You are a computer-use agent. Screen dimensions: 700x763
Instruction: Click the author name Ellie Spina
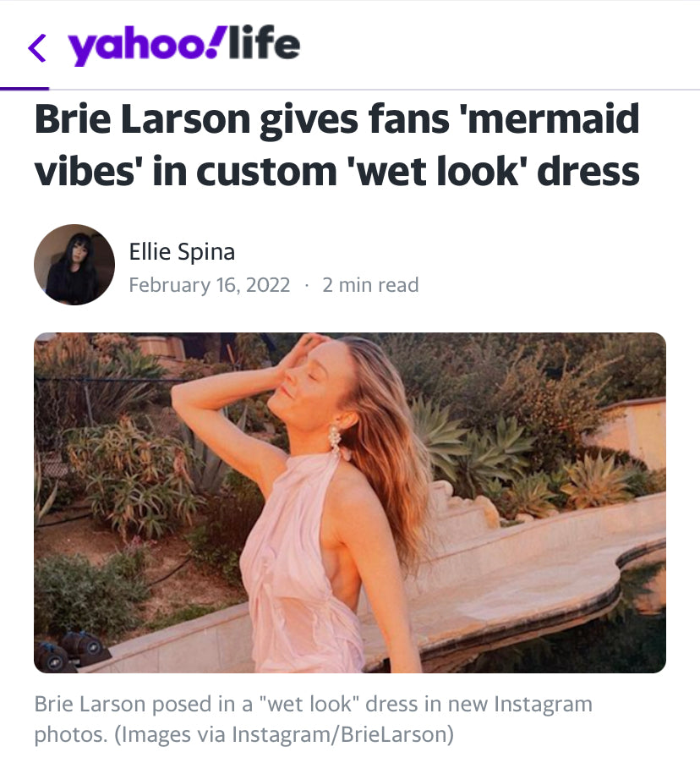[182, 251]
